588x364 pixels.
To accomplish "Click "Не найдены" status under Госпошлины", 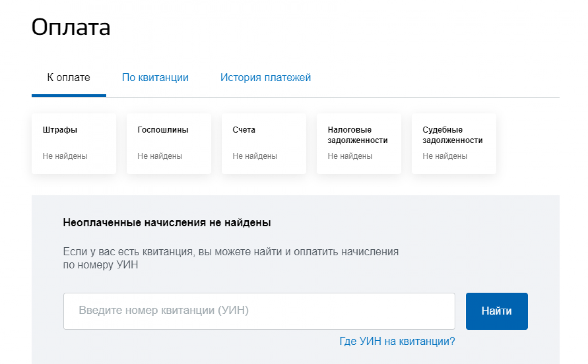I will tap(160, 156).
